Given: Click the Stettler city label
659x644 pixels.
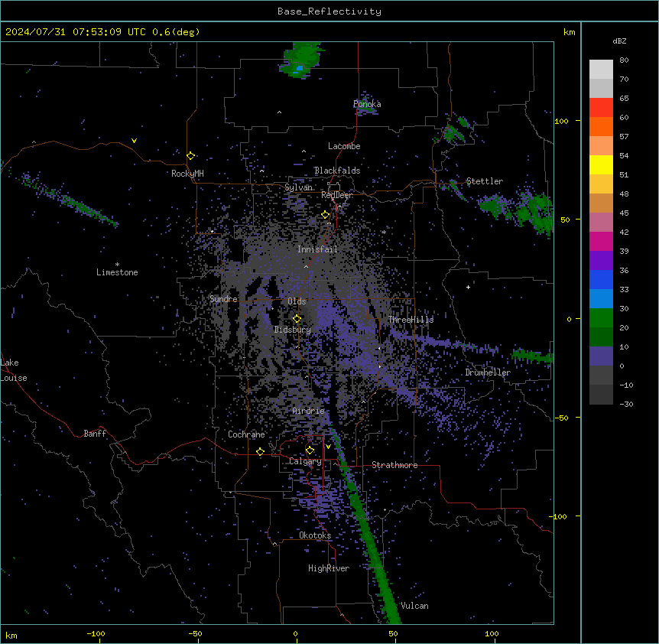Looking at the screenshot, I should [485, 181].
